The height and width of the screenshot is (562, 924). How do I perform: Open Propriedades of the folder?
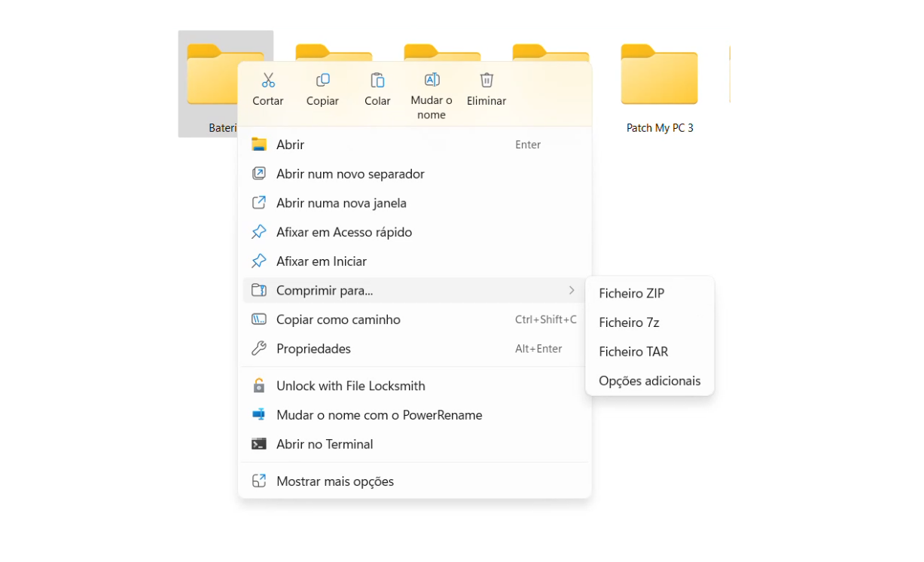tap(313, 349)
